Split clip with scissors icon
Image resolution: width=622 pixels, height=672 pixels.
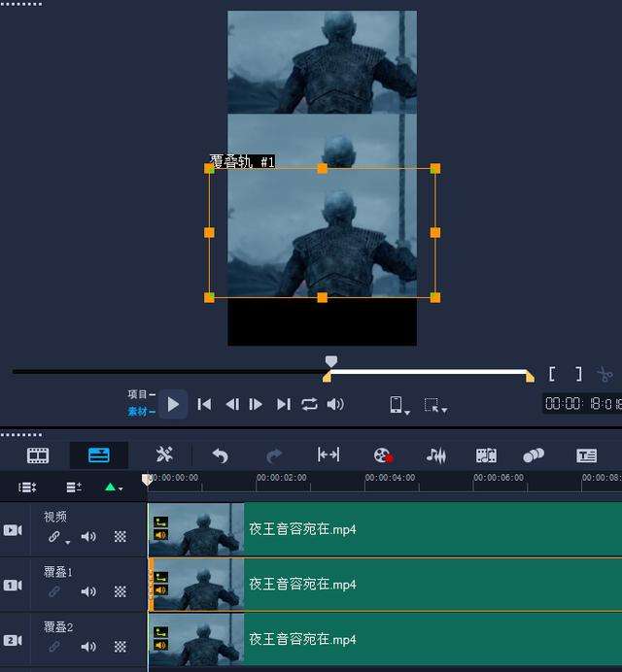(605, 375)
